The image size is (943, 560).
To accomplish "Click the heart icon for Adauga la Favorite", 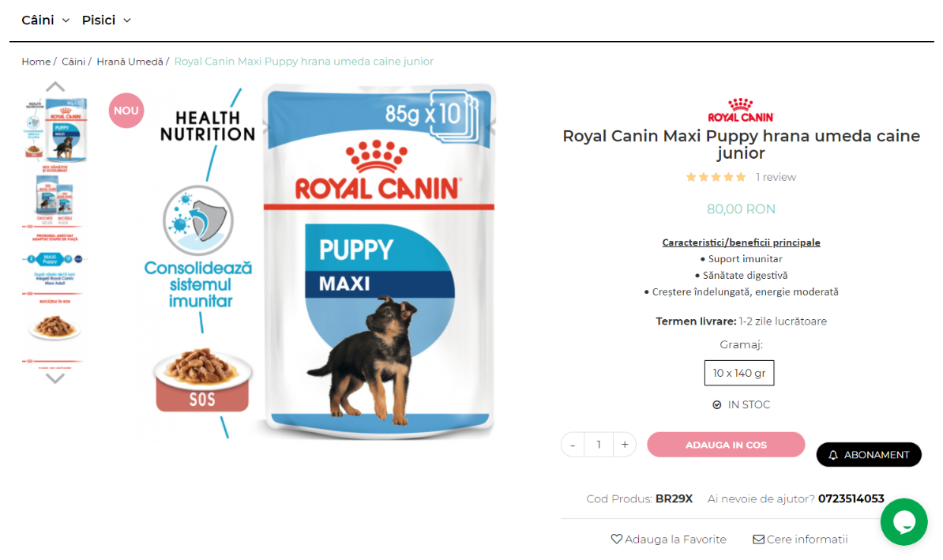I will (617, 539).
